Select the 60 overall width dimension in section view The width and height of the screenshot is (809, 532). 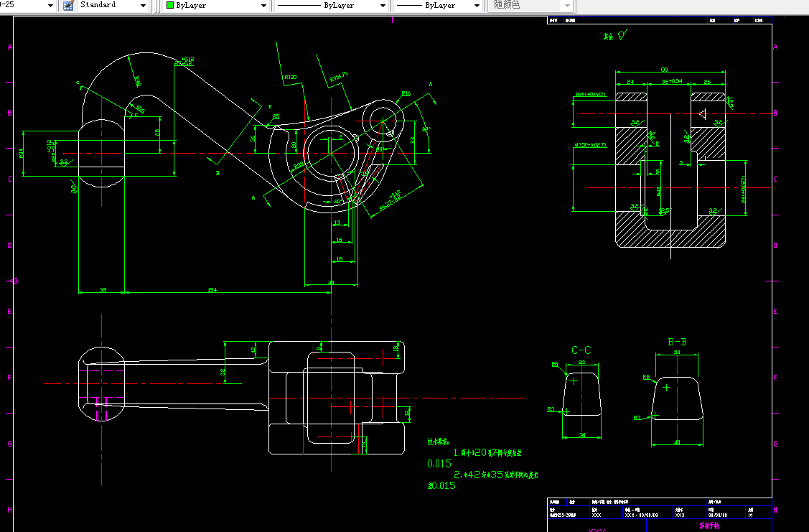click(664, 70)
